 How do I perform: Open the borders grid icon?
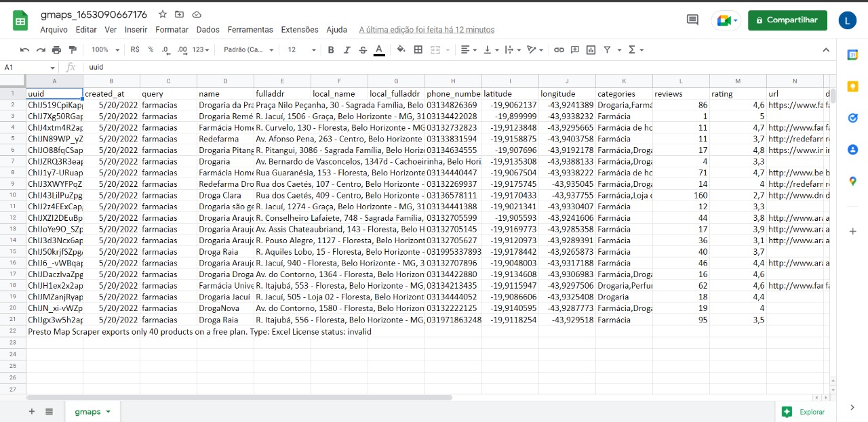[418, 49]
